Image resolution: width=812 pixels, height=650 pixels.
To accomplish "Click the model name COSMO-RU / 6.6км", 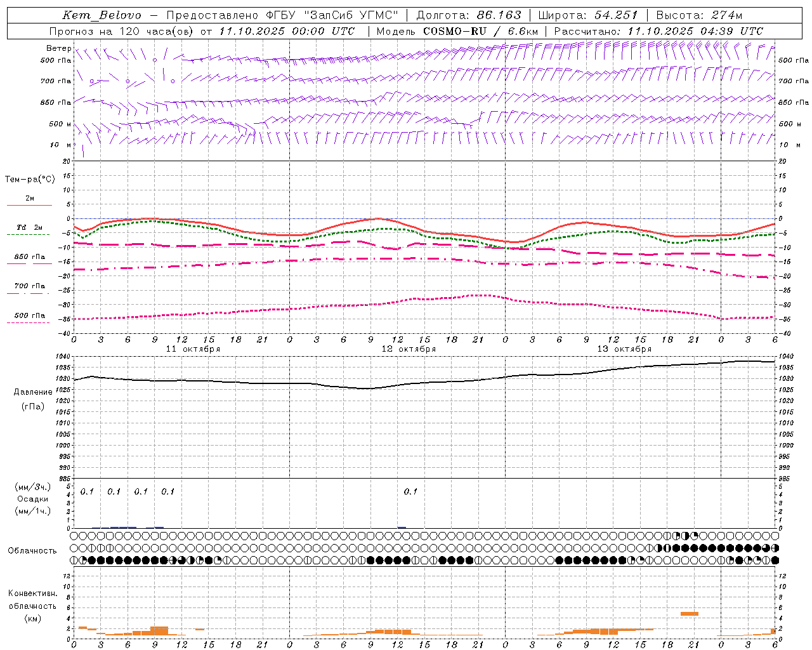I will 480,31.
